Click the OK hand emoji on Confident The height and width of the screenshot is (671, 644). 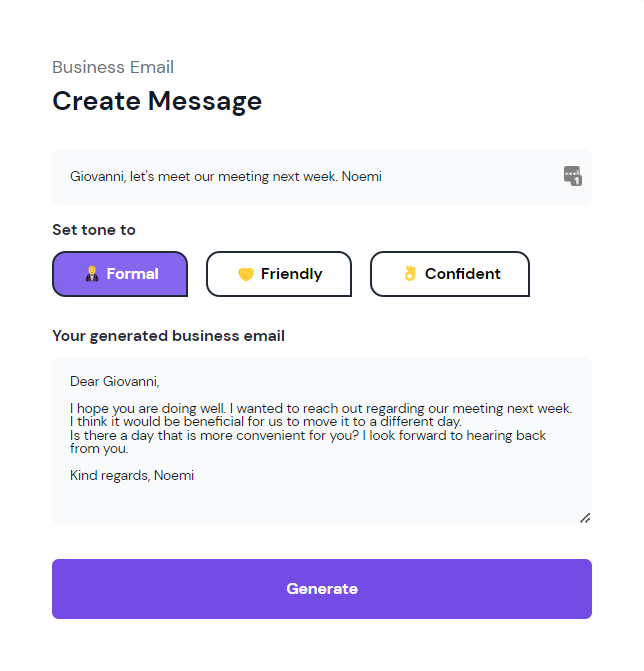(410, 273)
